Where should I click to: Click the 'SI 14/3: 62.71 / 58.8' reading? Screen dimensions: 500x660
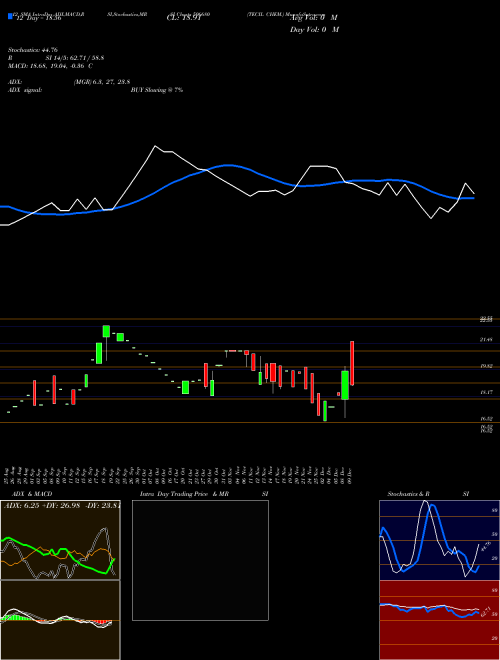[x=75, y=58]
